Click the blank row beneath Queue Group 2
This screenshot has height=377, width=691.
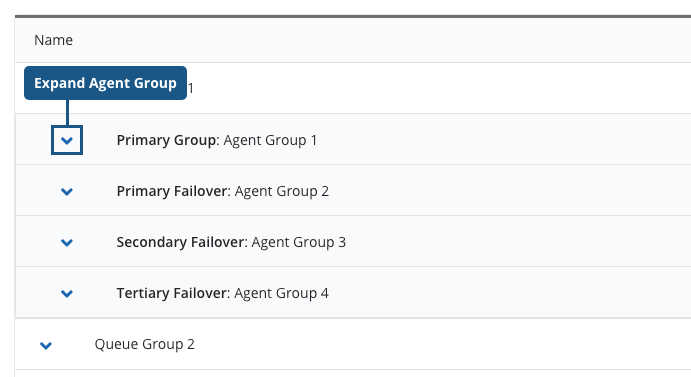(353, 373)
